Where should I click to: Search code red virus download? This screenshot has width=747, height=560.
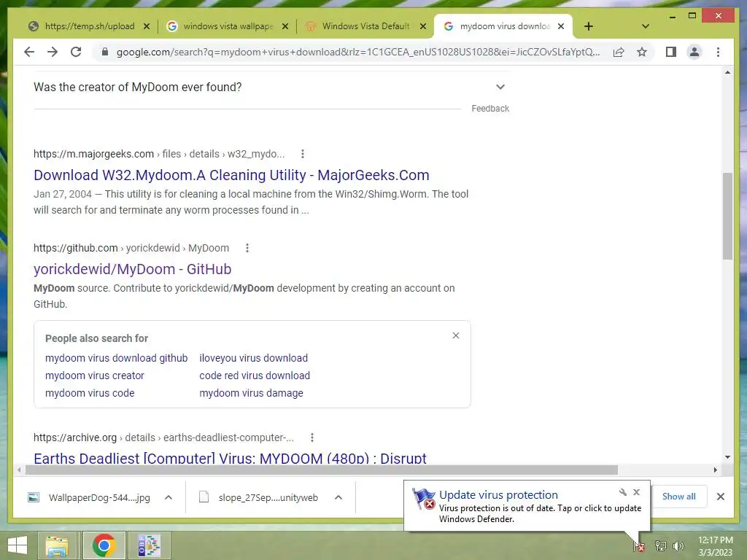(255, 376)
